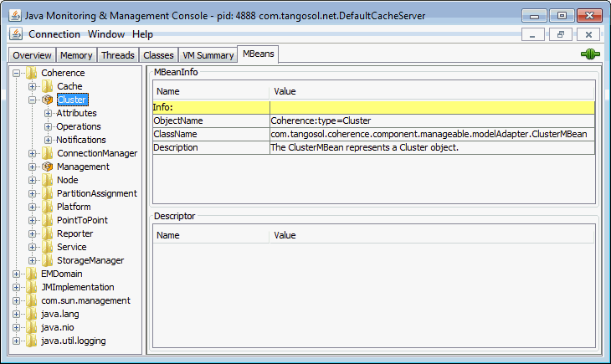This screenshot has width=611, height=364.
Task: Click the ClassName value ending in ClusterMBean
Action: click(x=432, y=134)
